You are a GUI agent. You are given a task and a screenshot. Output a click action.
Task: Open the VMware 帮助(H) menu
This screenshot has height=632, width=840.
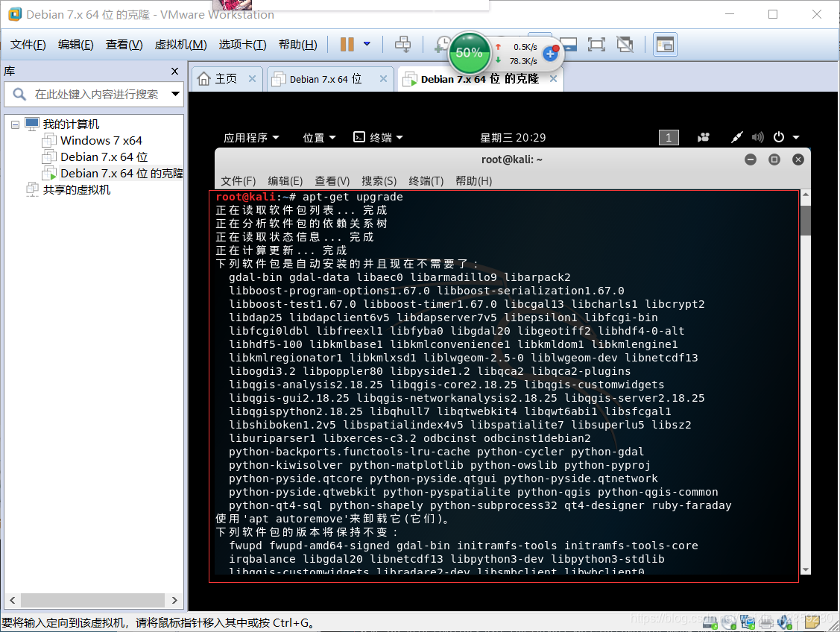point(298,45)
